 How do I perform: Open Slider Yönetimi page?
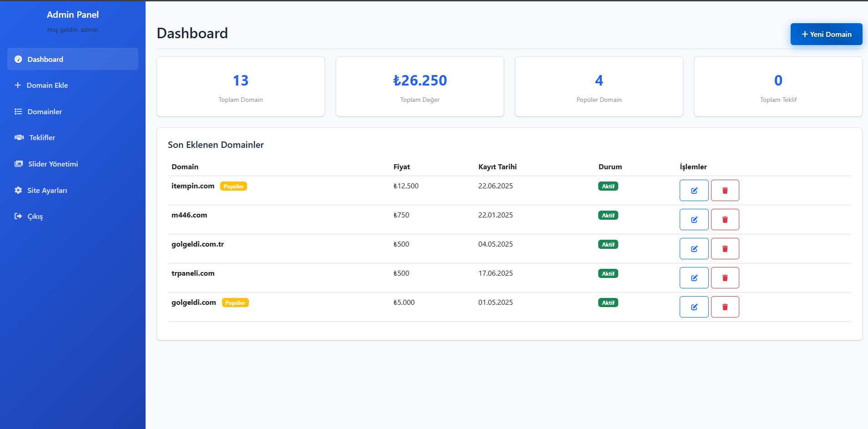point(73,164)
